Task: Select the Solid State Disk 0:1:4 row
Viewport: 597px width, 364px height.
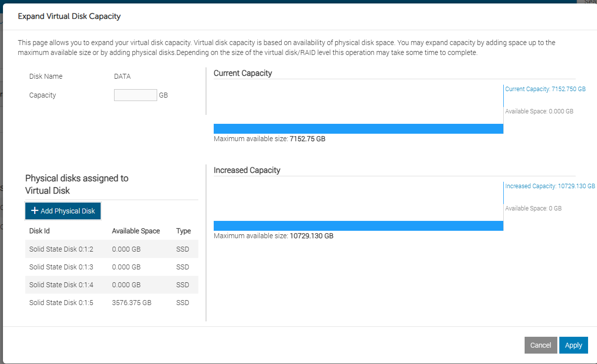Action: coord(61,285)
